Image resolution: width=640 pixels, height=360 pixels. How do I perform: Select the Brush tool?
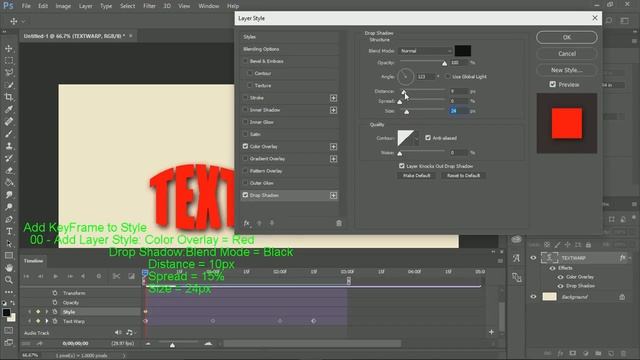point(9,134)
